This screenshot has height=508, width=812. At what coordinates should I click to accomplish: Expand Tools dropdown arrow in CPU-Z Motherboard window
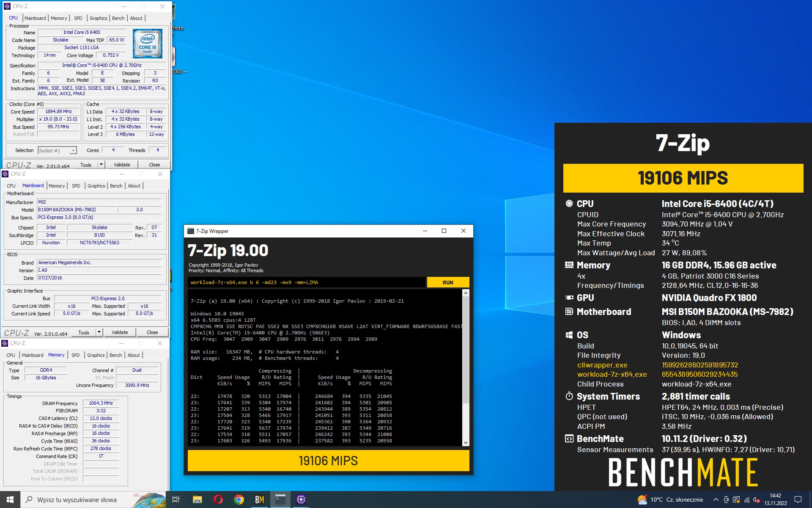tap(99, 332)
